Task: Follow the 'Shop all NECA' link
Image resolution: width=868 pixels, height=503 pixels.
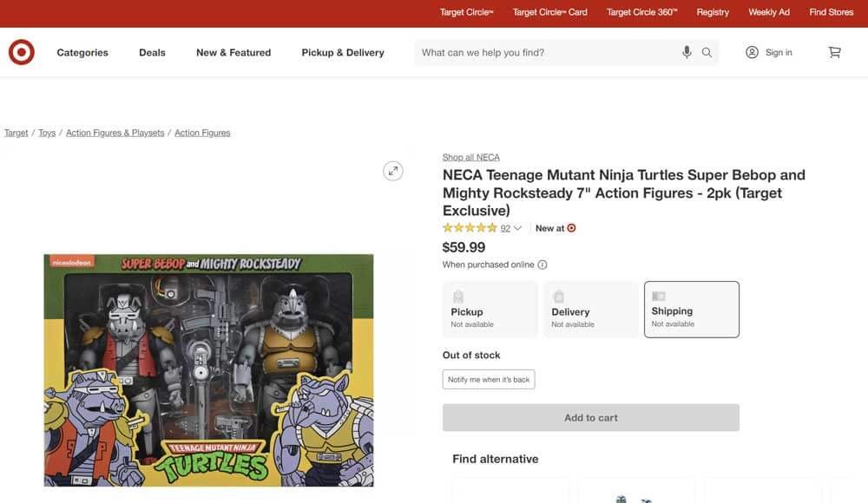Action: [x=470, y=156]
